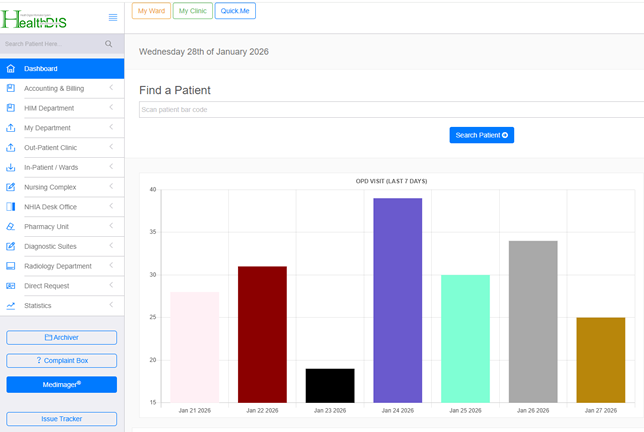
Task: Switch to the My Clinic tab
Action: [x=192, y=11]
